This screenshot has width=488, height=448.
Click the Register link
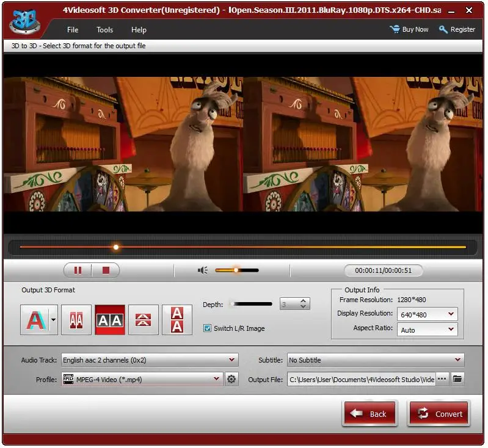click(457, 29)
